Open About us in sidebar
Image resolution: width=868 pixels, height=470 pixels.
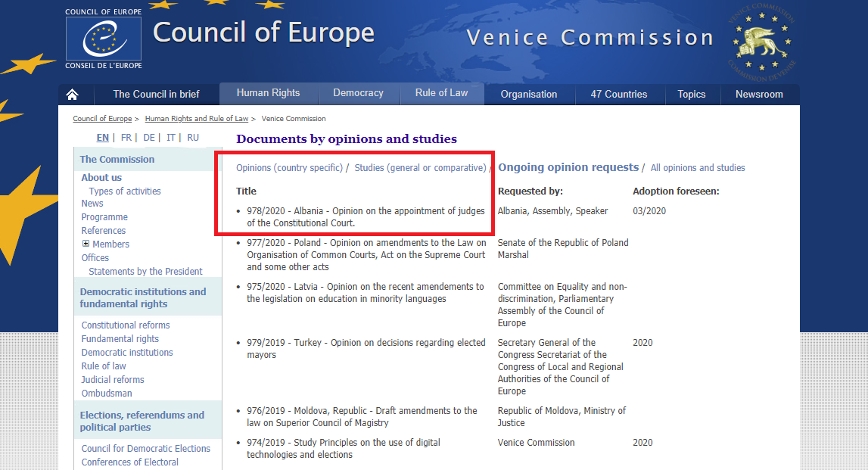[101, 177]
